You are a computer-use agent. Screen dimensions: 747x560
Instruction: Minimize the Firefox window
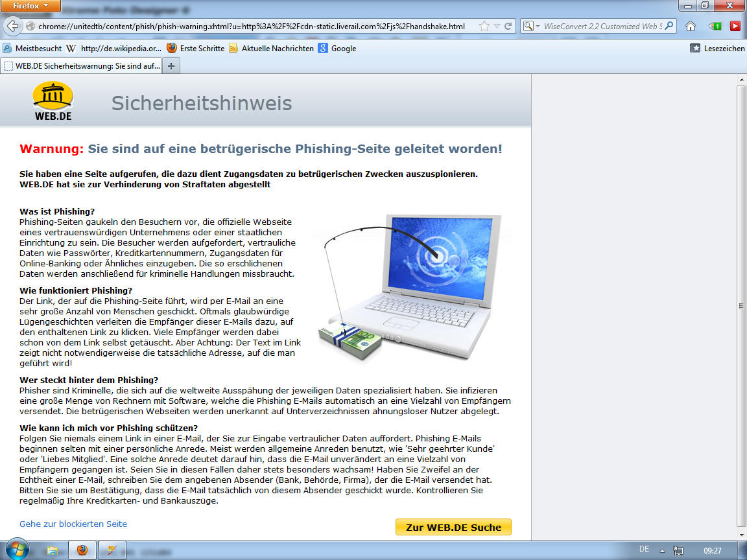point(687,6)
